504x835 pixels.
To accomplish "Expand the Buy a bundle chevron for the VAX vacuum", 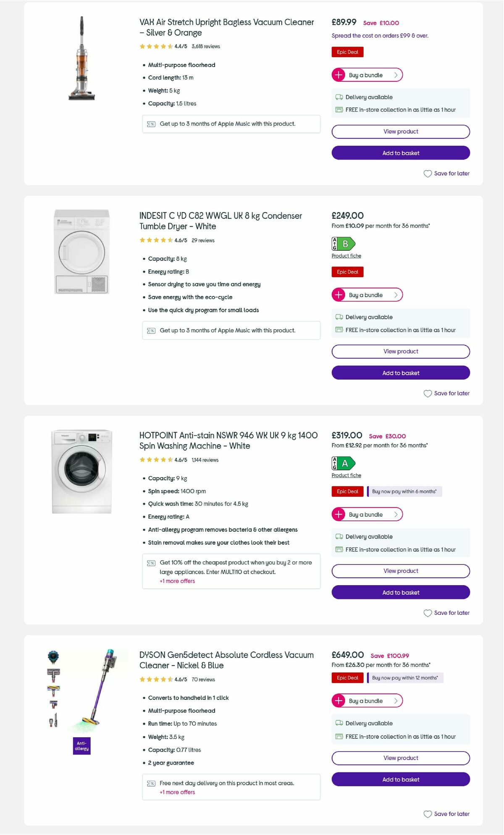I will (395, 75).
